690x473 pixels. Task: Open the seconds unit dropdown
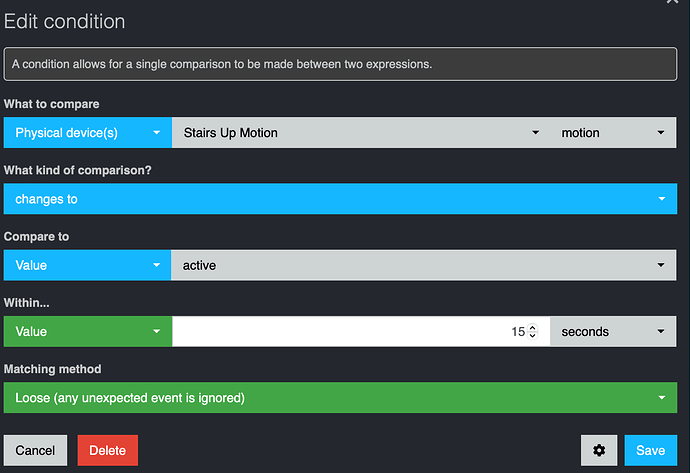613,331
